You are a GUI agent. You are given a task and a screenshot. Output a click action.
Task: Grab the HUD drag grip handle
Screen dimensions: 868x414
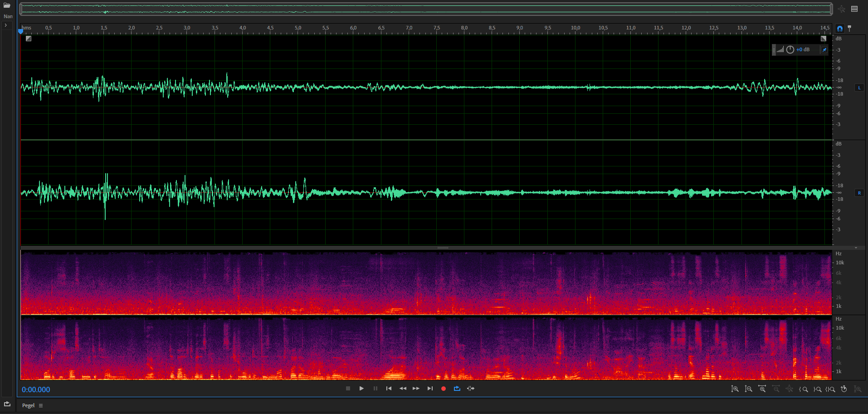(774, 50)
